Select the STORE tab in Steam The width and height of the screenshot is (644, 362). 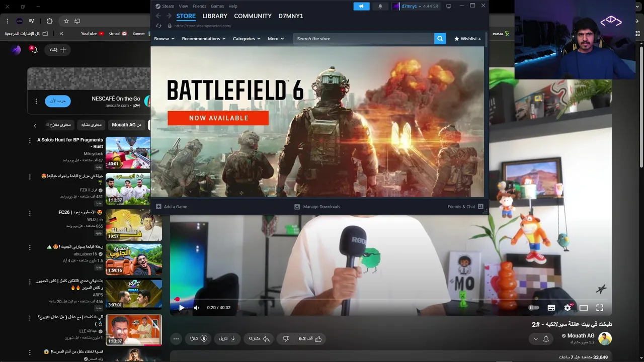coord(186,16)
